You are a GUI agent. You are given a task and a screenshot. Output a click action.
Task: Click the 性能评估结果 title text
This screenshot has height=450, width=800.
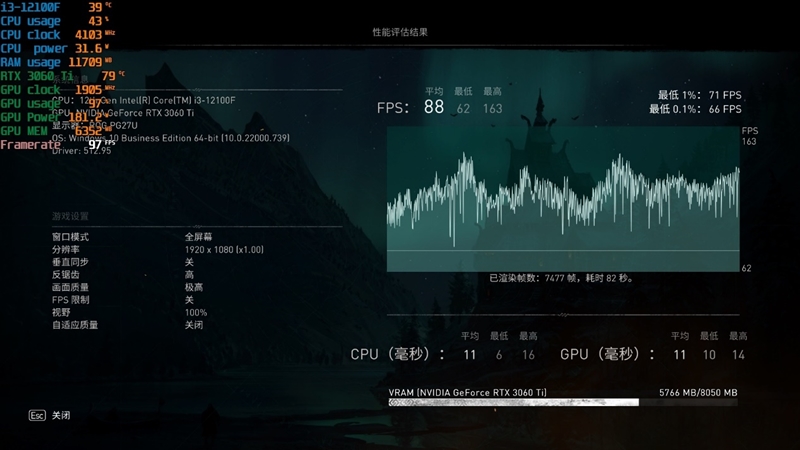click(x=400, y=33)
